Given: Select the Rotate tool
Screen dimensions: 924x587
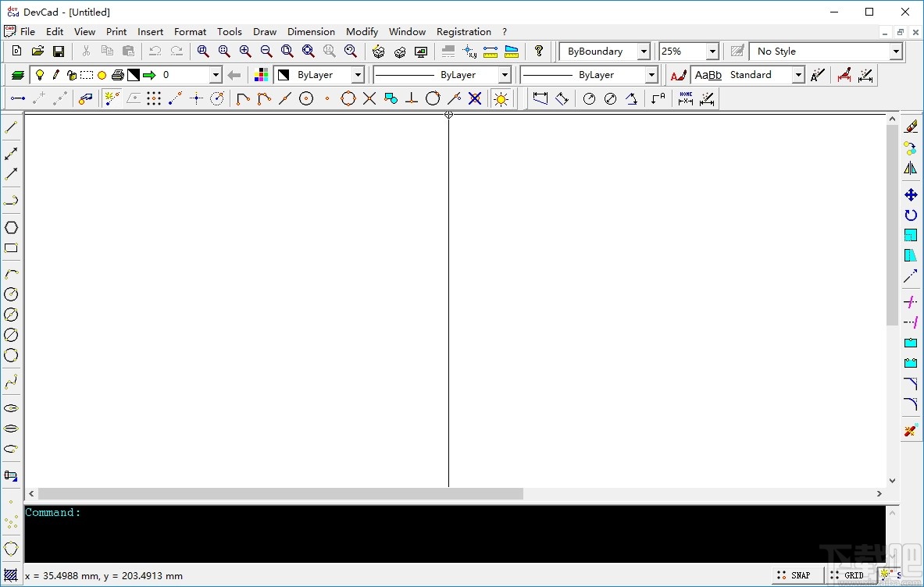Looking at the screenshot, I should 911,215.
